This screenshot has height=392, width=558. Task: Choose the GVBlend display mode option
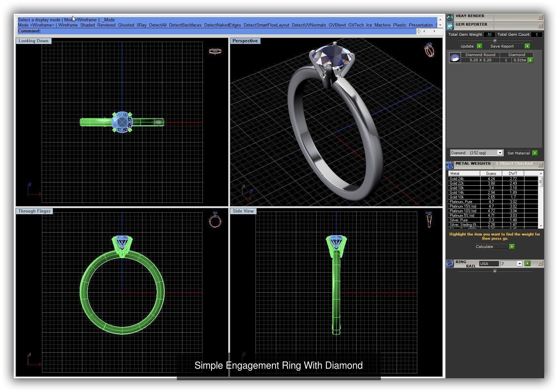click(x=337, y=25)
